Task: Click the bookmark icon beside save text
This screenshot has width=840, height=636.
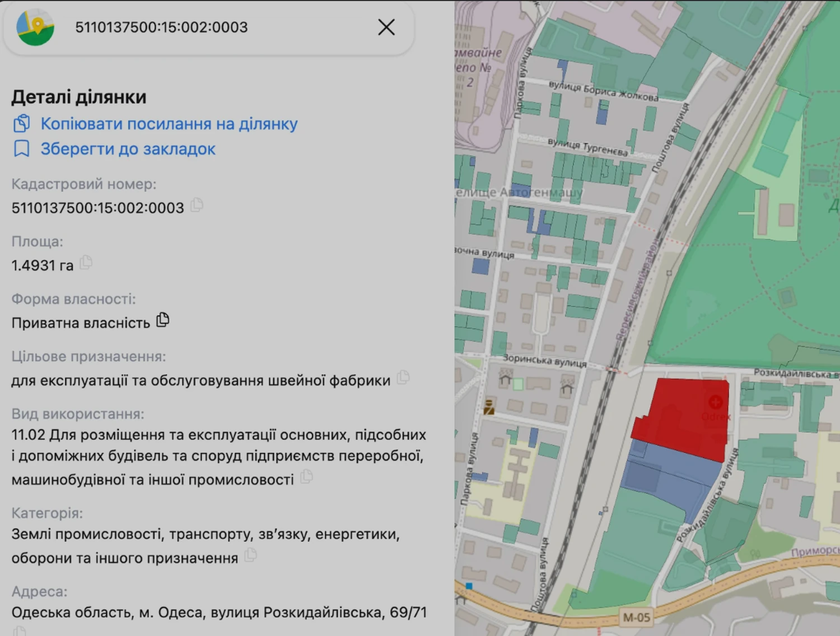Action: pyautogui.click(x=21, y=149)
